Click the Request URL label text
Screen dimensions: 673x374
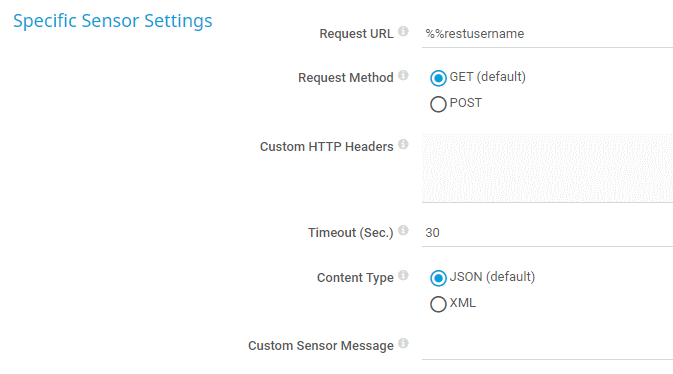point(356,34)
